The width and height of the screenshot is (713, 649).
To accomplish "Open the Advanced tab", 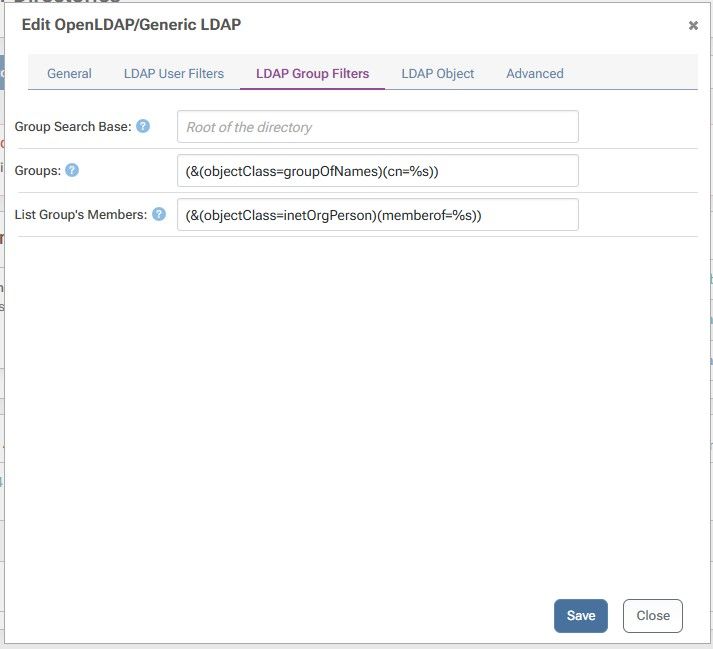I will tap(535, 73).
